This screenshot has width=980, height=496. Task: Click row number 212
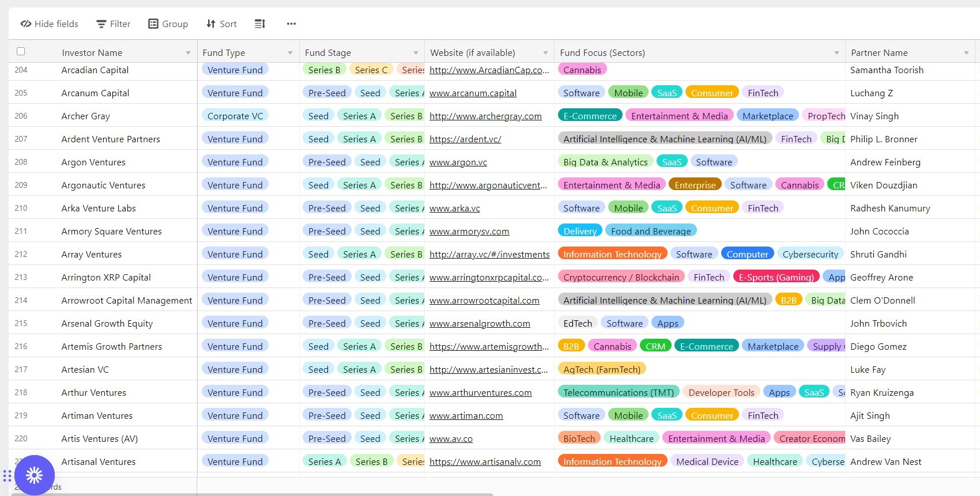point(21,254)
